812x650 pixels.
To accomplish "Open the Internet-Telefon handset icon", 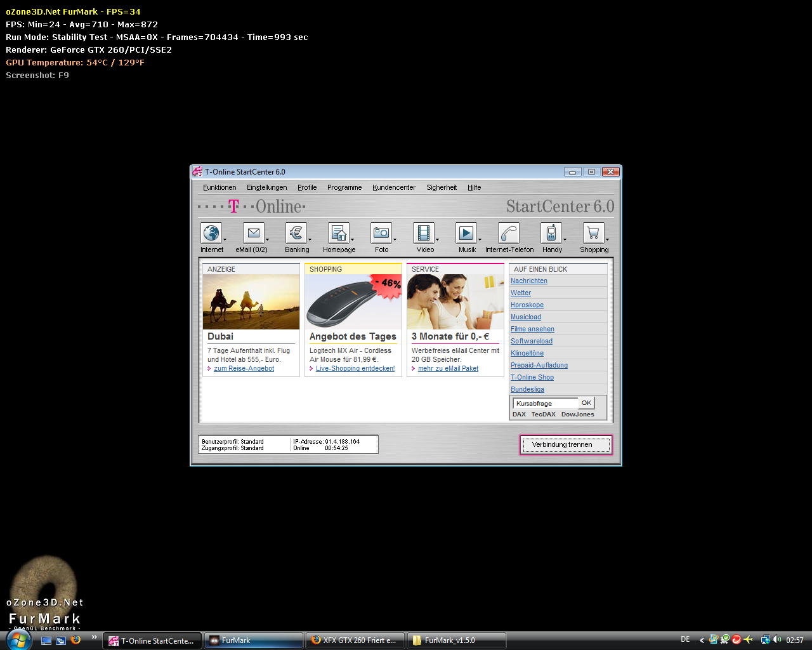I will tap(509, 233).
